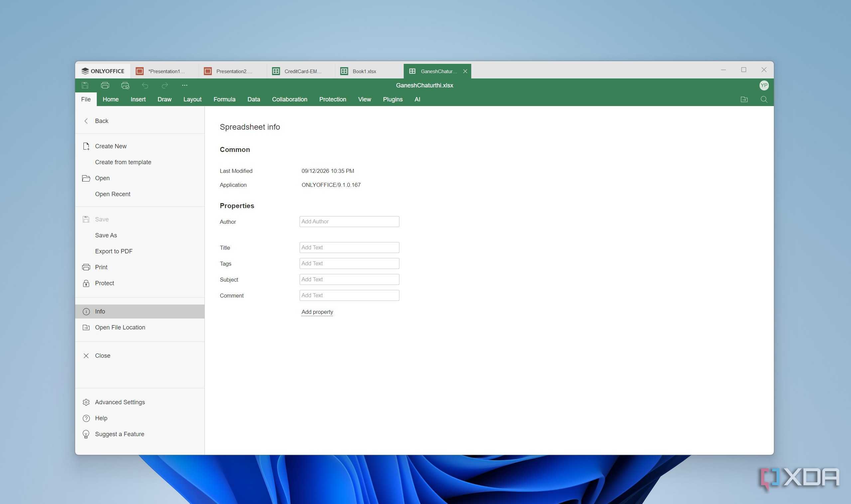851x504 pixels.
Task: Select Create New in the sidebar
Action: 140,146
